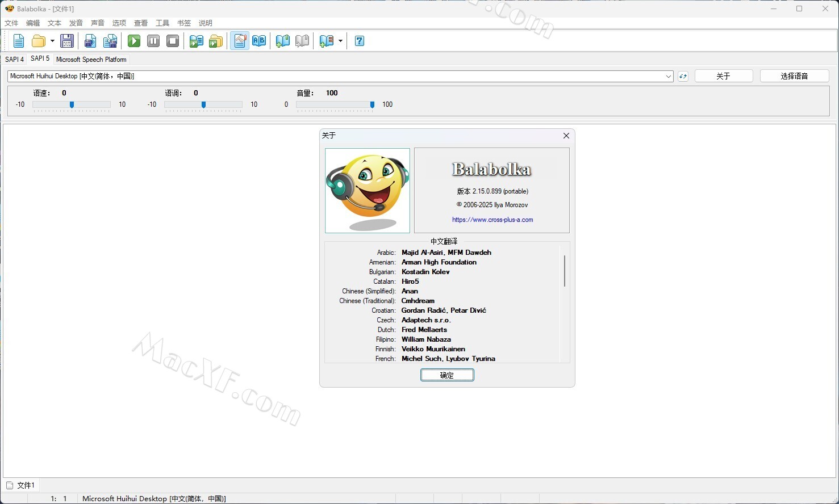The width and height of the screenshot is (839, 504).
Task: Create a new document with the toolbar icon
Action: coord(19,41)
